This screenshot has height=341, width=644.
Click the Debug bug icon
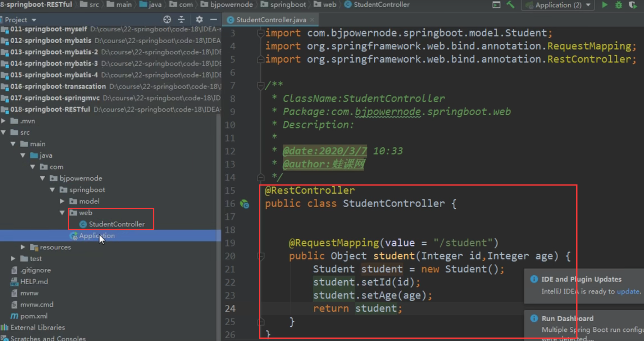coord(619,5)
